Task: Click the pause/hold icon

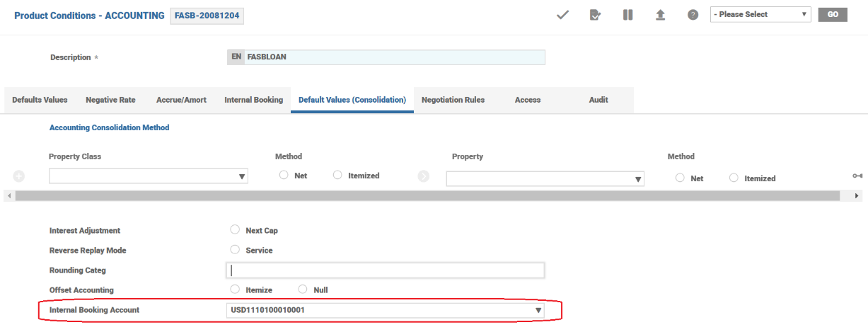Action: [x=627, y=15]
